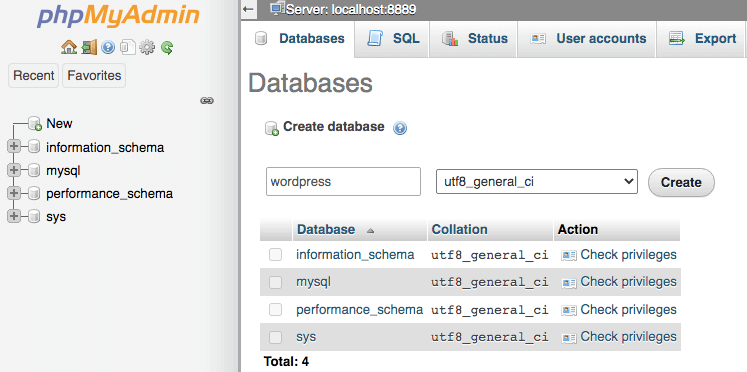Click the Create button
Screen dimensions: 747x372
(x=681, y=182)
